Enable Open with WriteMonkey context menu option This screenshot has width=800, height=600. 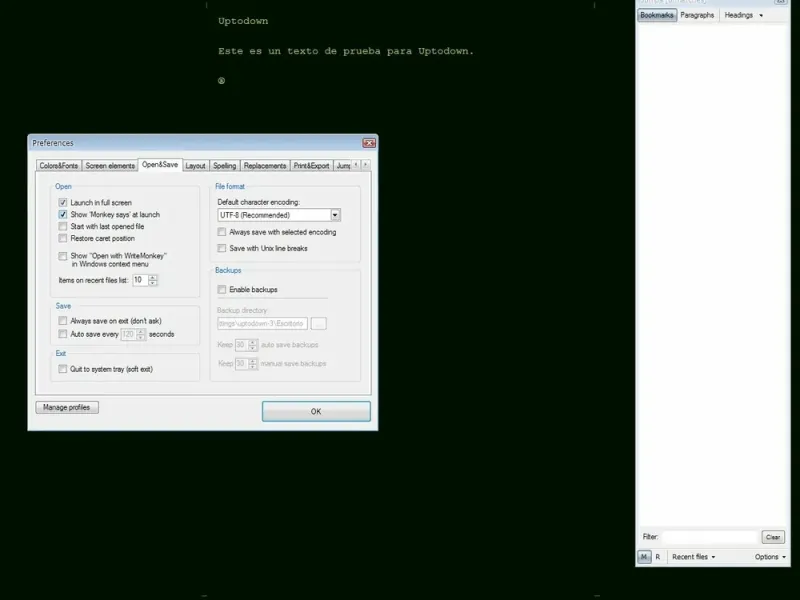[x=63, y=256]
